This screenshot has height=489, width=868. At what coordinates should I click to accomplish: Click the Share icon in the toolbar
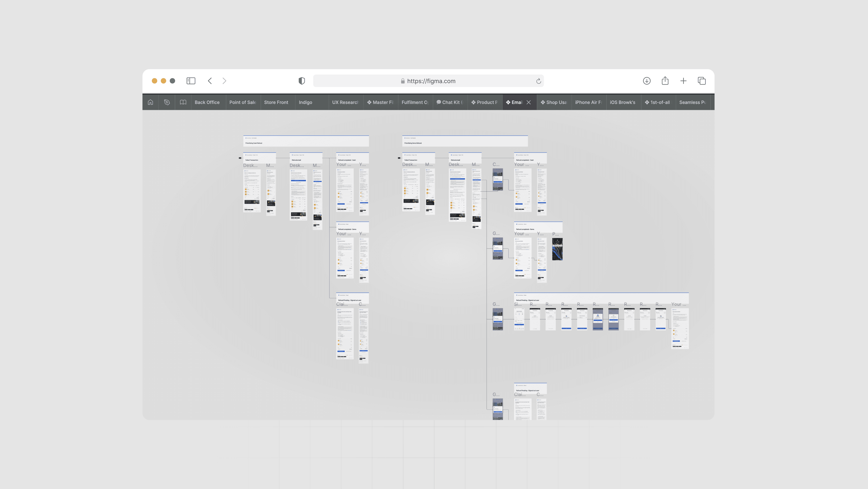(x=665, y=81)
